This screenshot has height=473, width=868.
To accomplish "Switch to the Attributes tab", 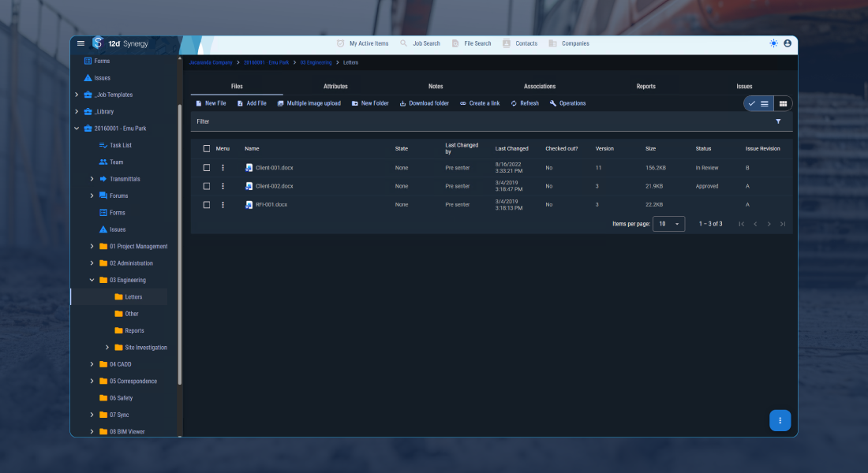I will coord(335,86).
